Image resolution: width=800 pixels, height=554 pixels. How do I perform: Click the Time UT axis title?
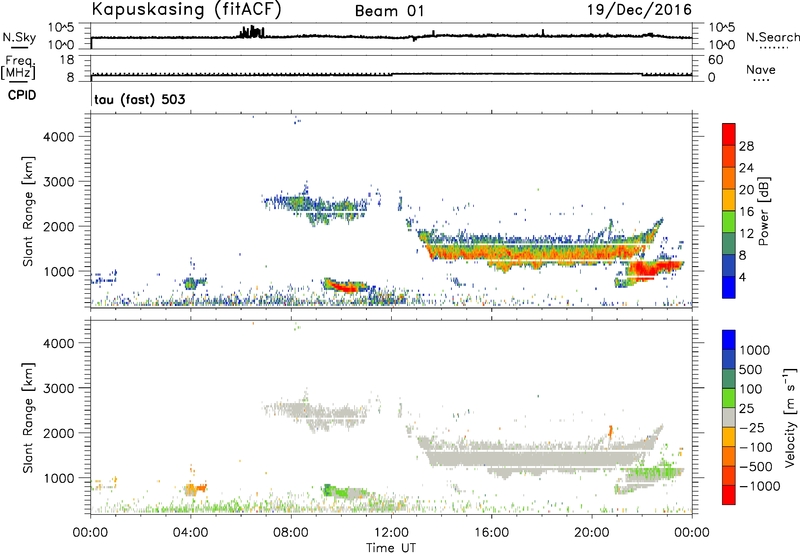[x=391, y=548]
